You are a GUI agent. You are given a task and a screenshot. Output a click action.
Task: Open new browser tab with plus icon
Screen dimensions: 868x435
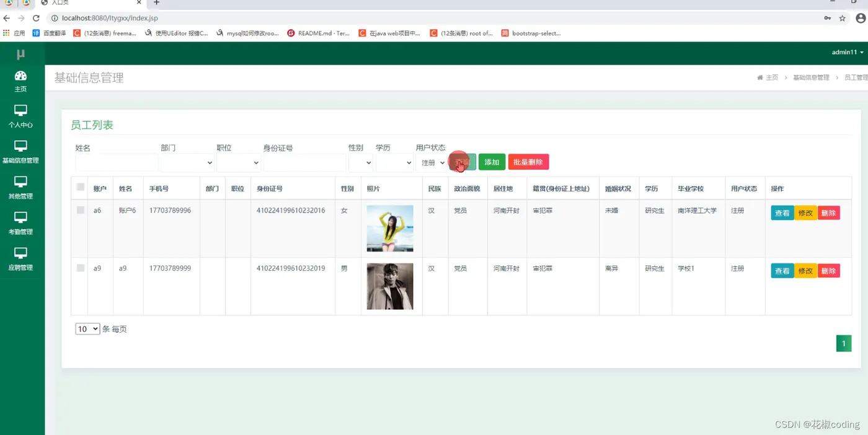click(156, 3)
